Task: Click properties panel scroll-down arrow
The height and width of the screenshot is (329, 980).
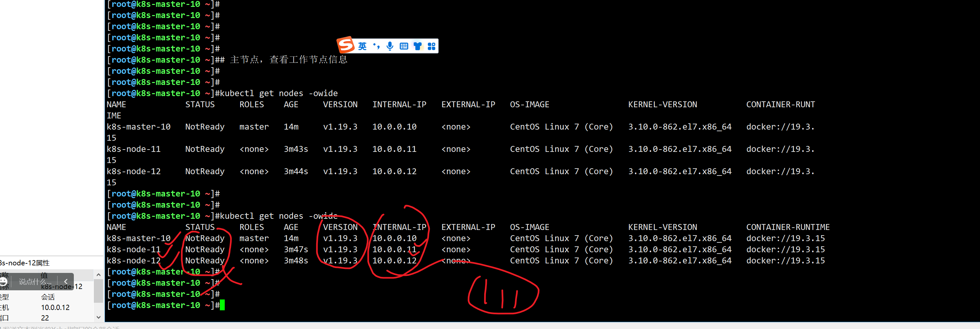Action: [x=98, y=317]
